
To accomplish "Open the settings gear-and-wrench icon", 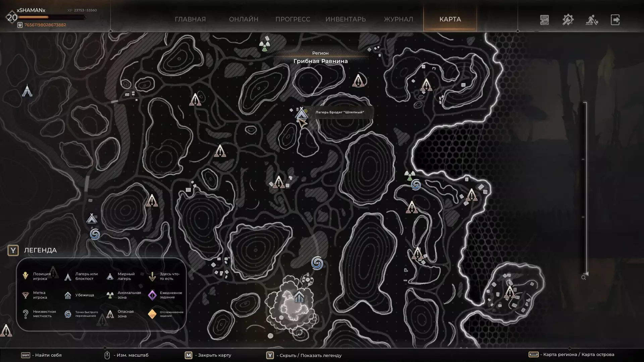I will tap(568, 20).
